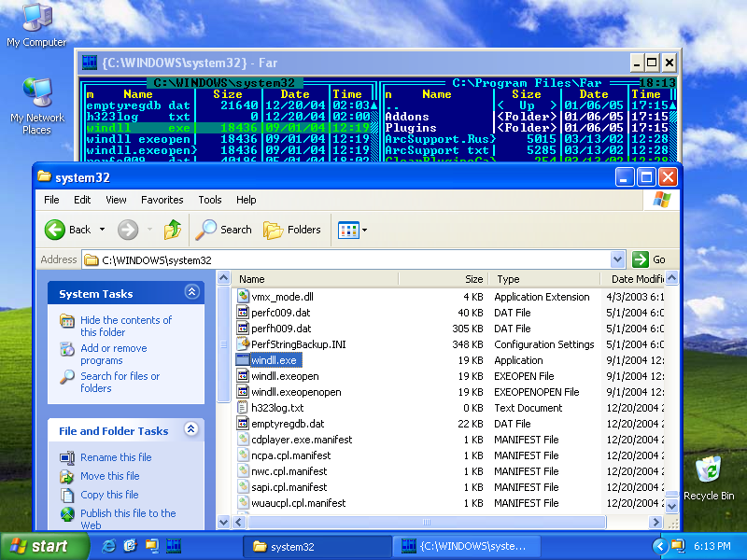The width and height of the screenshot is (747, 560).
Task: Sort by Name column header
Action: (x=316, y=278)
